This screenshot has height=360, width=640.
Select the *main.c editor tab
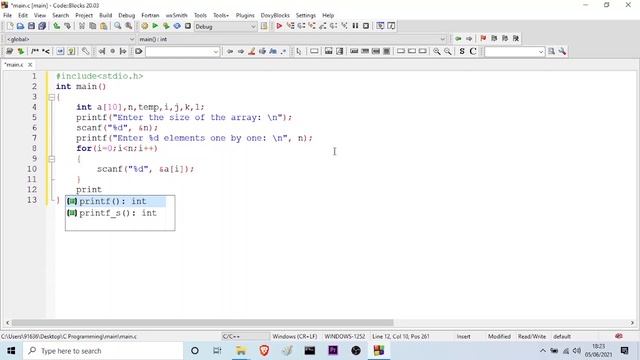[x=14, y=64]
